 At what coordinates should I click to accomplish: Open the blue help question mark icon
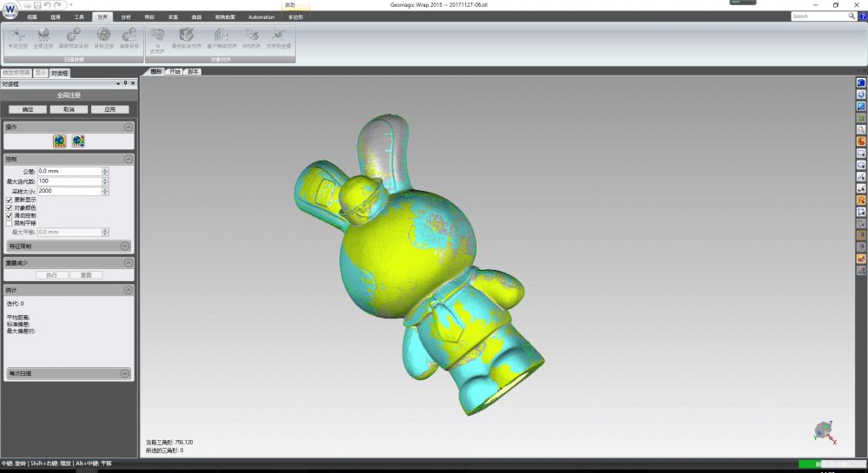coord(863,16)
